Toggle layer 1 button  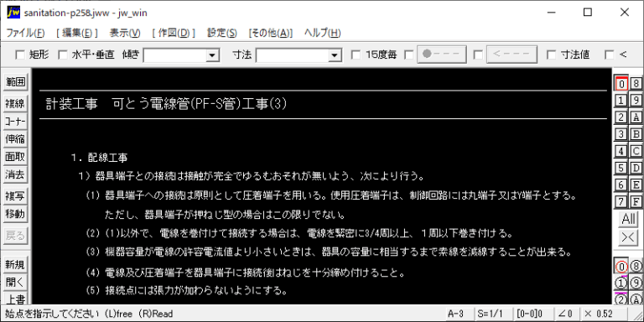point(621,101)
